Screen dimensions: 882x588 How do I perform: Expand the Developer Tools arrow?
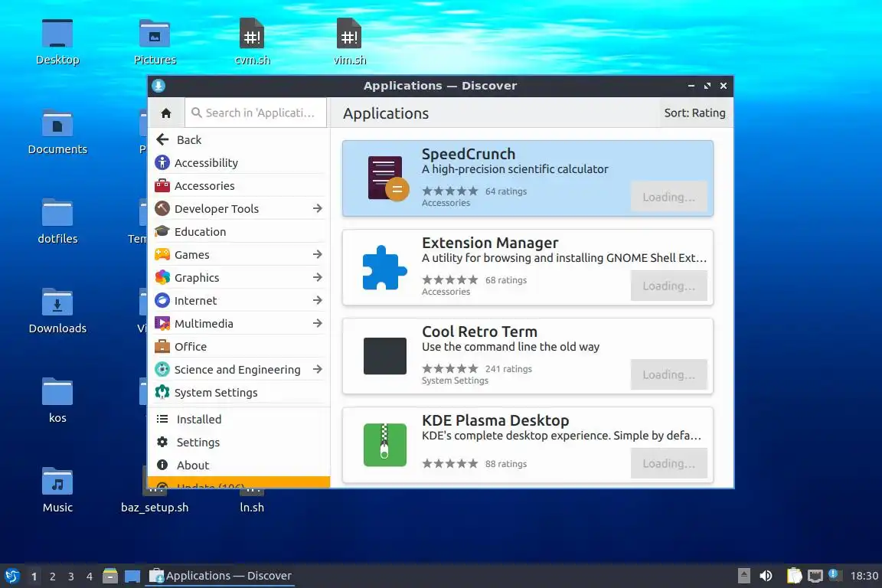pos(317,208)
